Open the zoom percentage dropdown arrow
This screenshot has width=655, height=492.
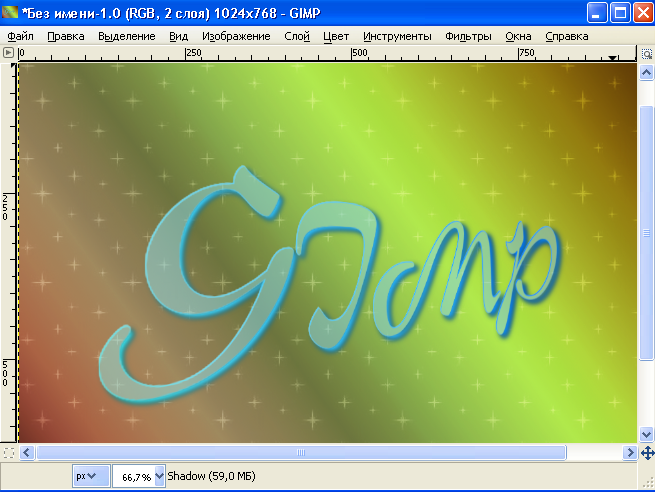pyautogui.click(x=160, y=476)
